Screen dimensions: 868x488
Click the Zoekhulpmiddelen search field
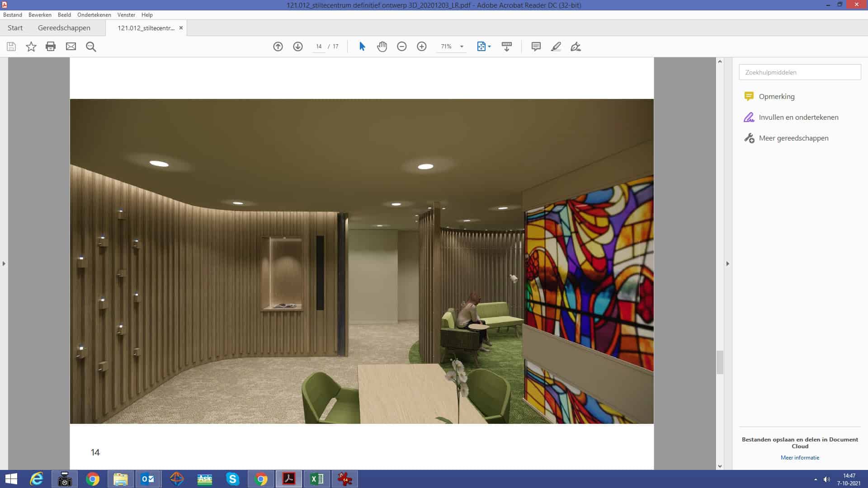coord(800,72)
